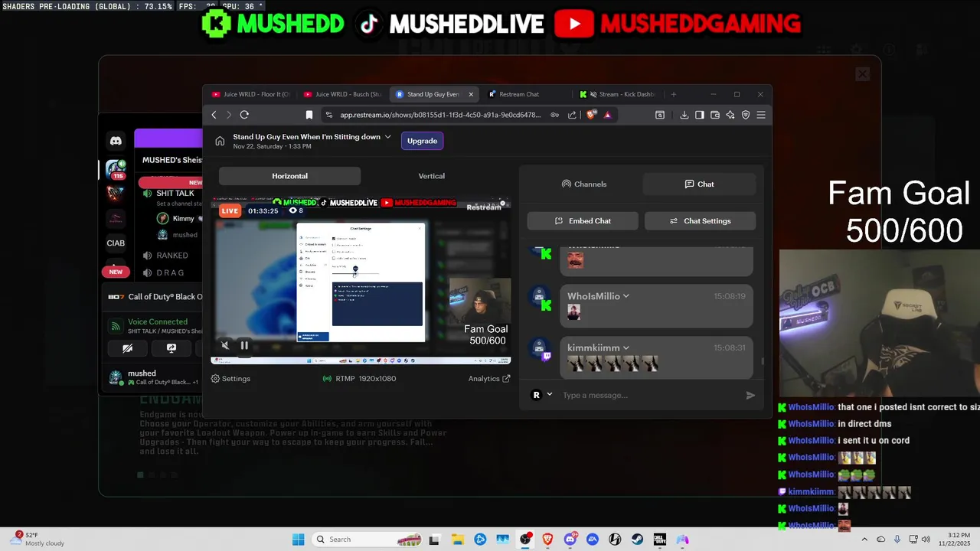Open weather widget on taskbar
Viewport: 980px width, 551px height.
point(38,539)
